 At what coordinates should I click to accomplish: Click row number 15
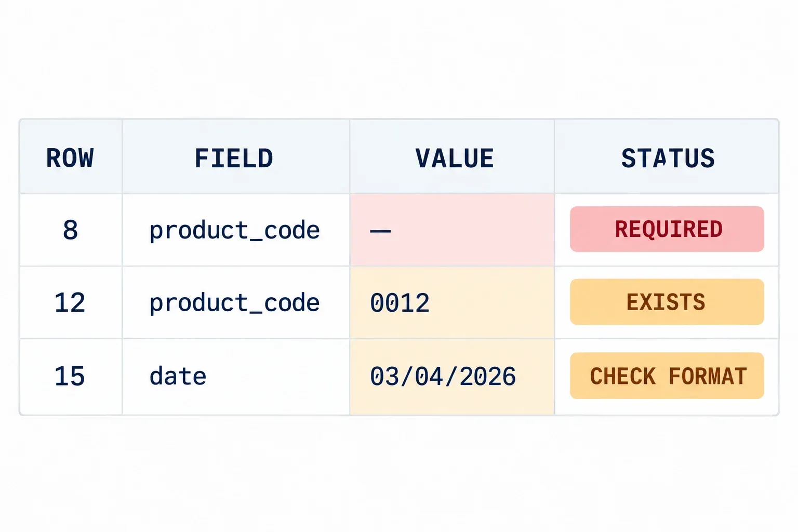click(71, 377)
